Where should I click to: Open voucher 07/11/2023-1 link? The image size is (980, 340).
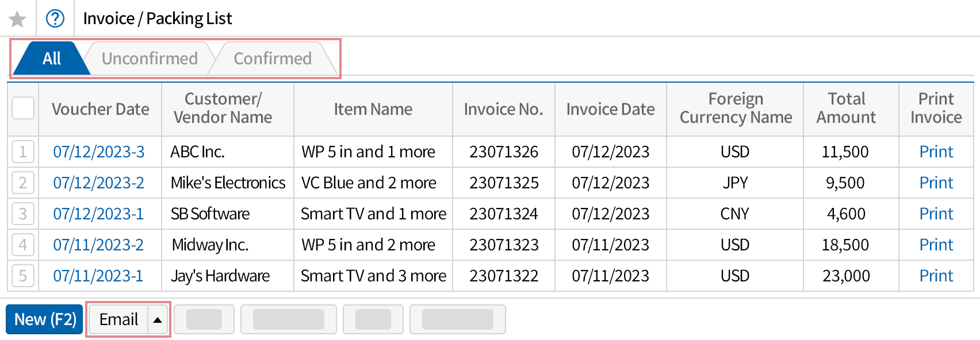click(x=98, y=276)
